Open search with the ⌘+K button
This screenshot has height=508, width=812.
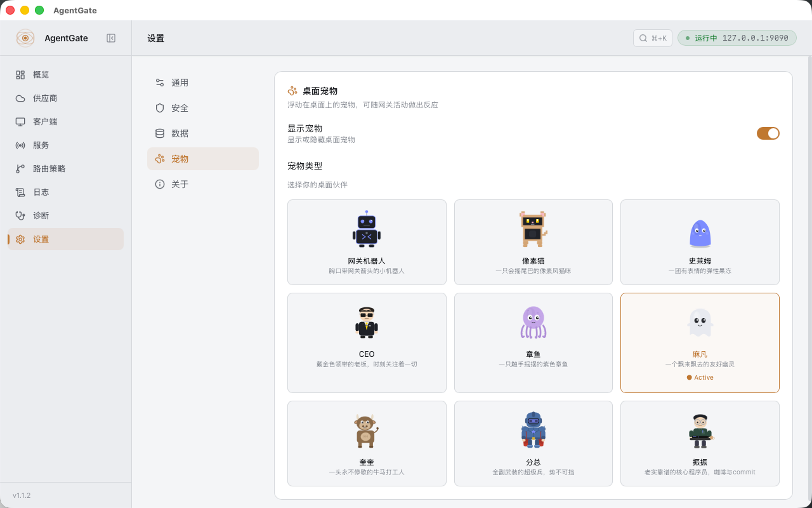pyautogui.click(x=653, y=38)
